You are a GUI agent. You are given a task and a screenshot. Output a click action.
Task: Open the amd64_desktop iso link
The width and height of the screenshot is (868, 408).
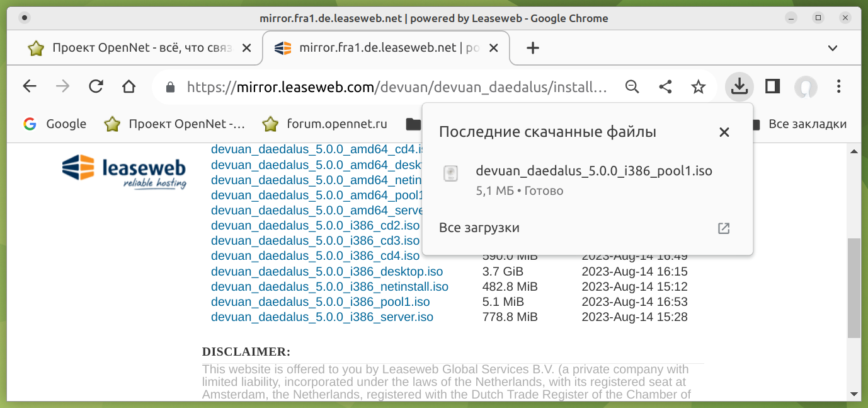[316, 165]
